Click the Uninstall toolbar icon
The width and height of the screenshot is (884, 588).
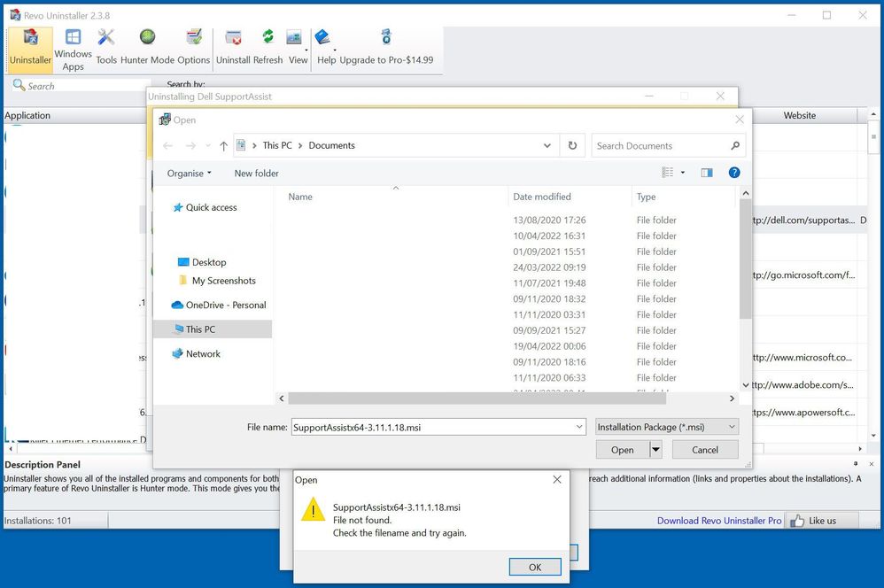pyautogui.click(x=233, y=47)
